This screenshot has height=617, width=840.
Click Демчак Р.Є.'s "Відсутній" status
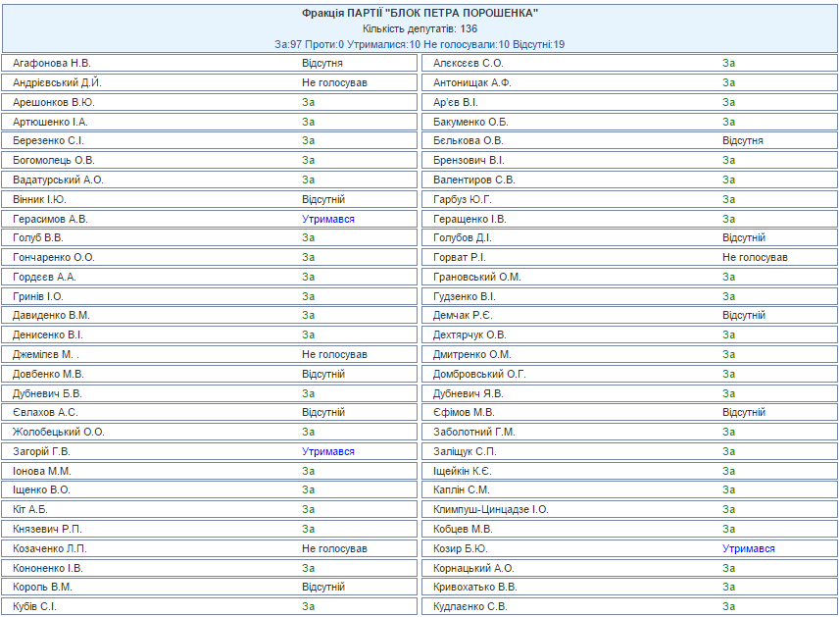744,315
